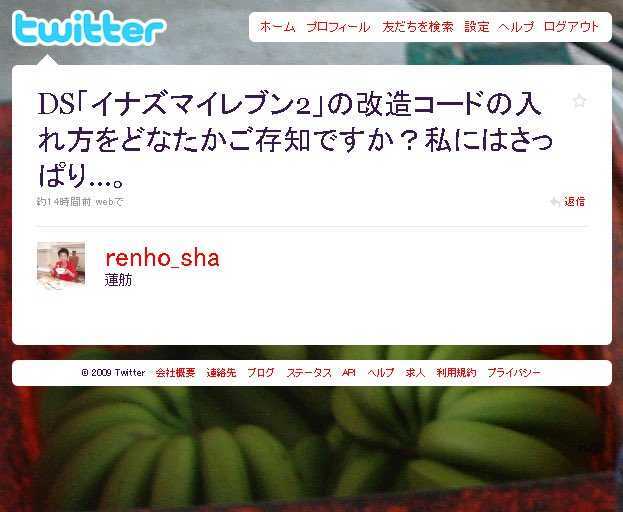Open the ホーム menu item
The height and width of the screenshot is (512, 623).
[x=277, y=27]
